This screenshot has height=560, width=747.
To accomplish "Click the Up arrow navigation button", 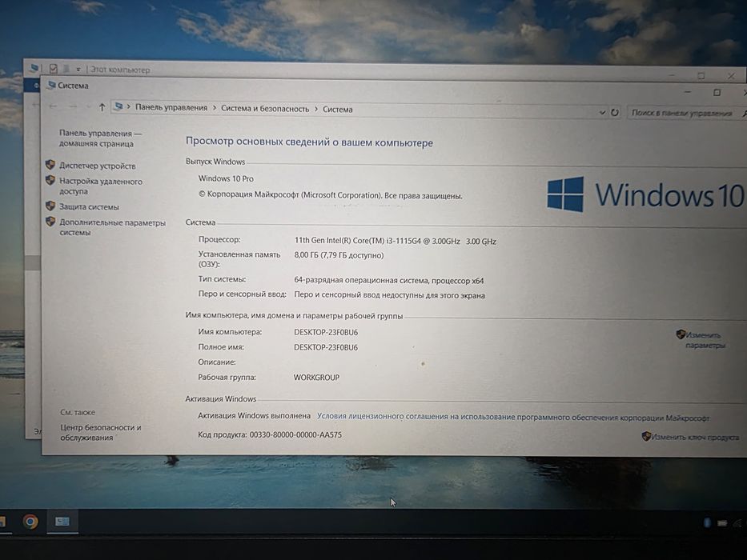I will [x=102, y=108].
